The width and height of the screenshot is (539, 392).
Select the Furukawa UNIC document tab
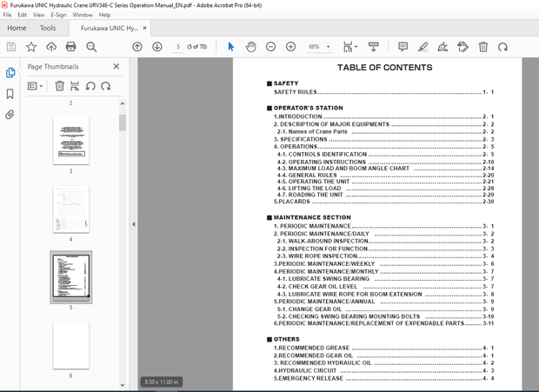click(110, 28)
